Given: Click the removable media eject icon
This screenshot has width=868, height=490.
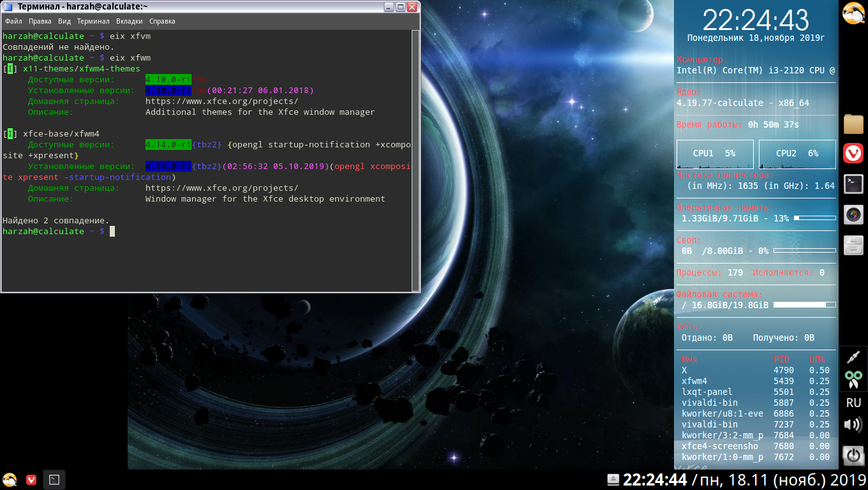Looking at the screenshot, I should (x=613, y=479).
